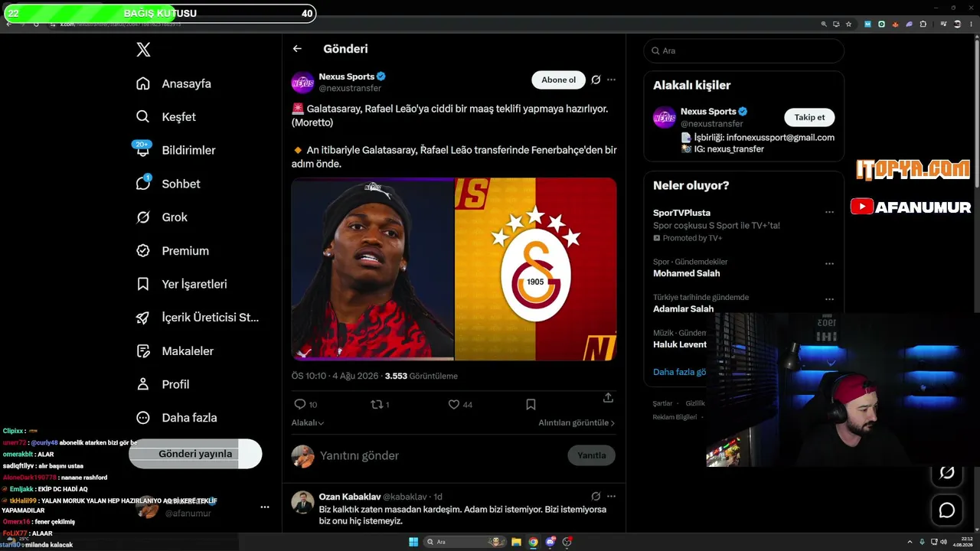Click the repost icon on the post

pos(376,404)
